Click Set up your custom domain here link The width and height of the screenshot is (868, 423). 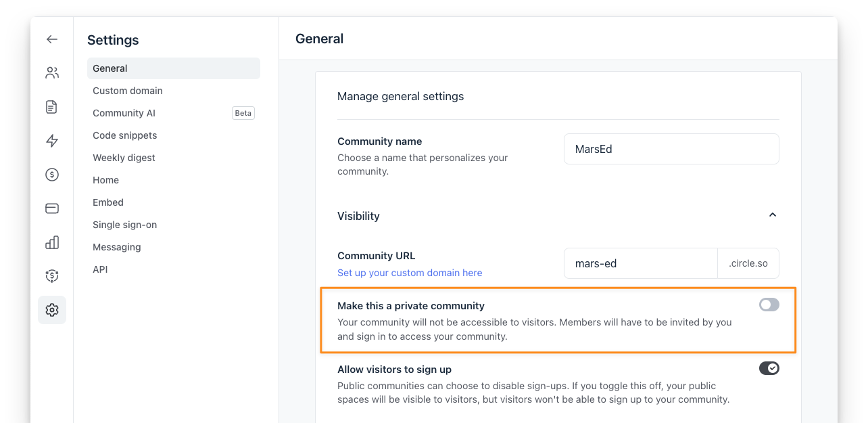pyautogui.click(x=410, y=272)
